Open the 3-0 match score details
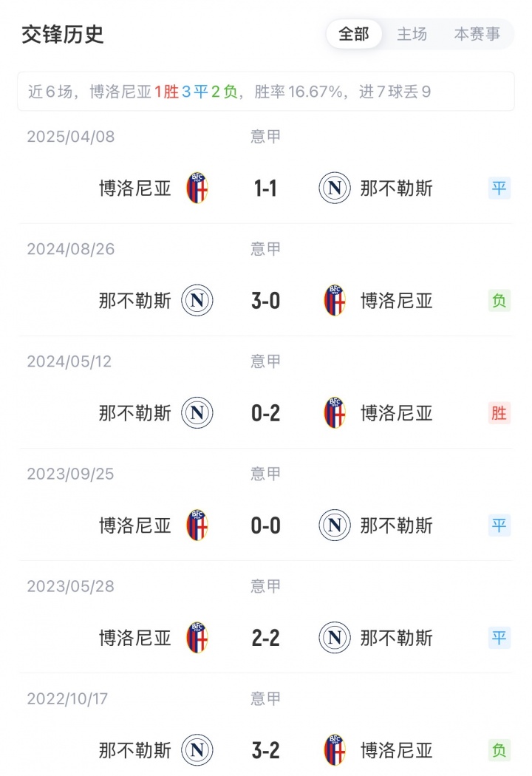Screen dimensions: 532x776 (265, 301)
